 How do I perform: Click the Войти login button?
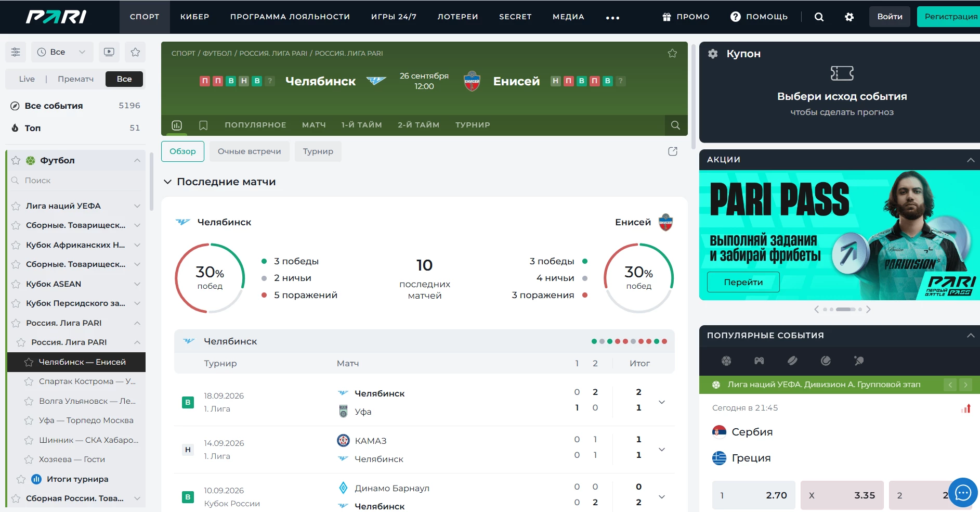890,17
